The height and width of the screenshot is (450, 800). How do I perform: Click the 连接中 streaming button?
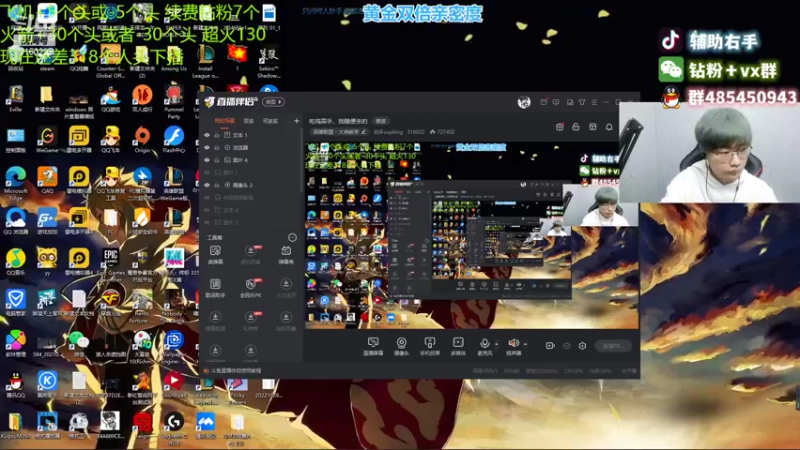pos(613,346)
